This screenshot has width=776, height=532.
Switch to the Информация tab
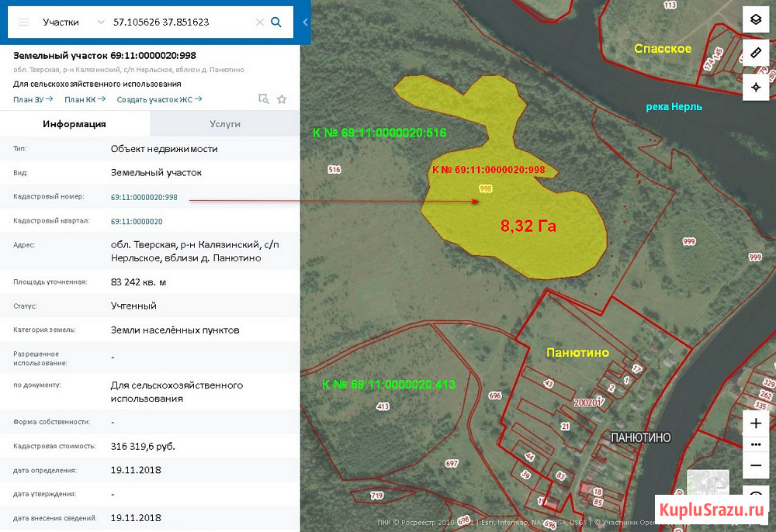tap(74, 123)
